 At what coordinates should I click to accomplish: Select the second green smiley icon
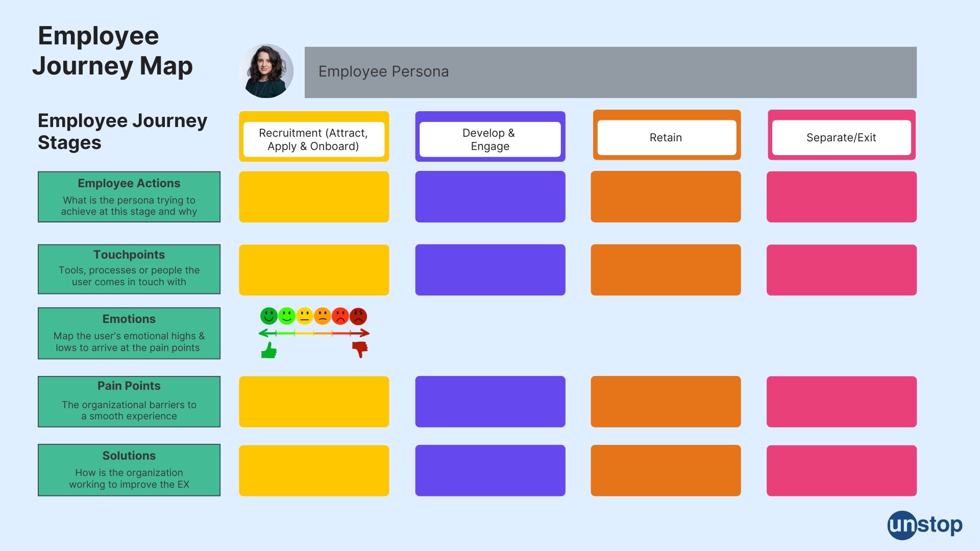(285, 314)
